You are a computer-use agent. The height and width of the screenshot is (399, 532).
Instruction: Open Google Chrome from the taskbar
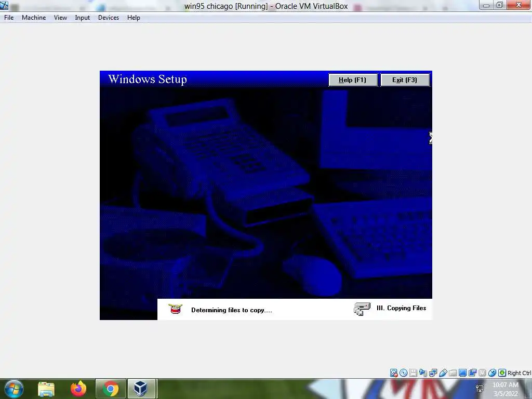111,389
